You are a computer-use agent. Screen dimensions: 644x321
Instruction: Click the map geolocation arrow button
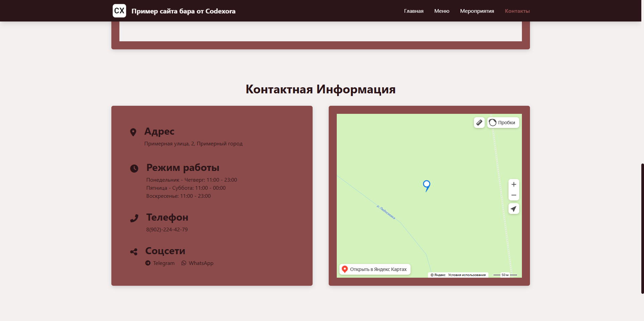514,209
